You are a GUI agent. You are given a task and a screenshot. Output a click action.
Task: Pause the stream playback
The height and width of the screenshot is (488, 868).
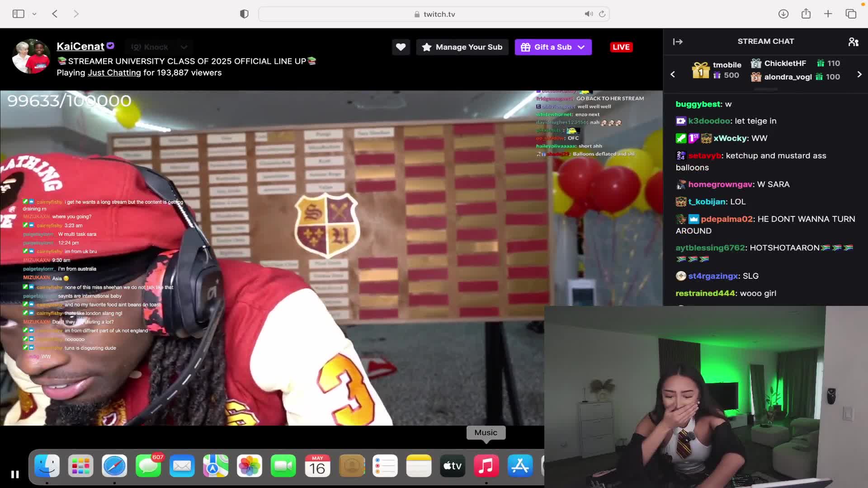click(x=15, y=474)
